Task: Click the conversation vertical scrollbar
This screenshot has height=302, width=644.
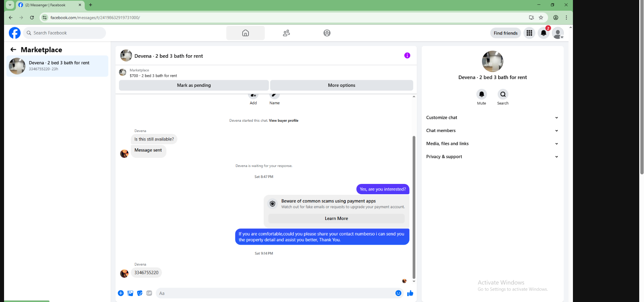Action: point(414,207)
